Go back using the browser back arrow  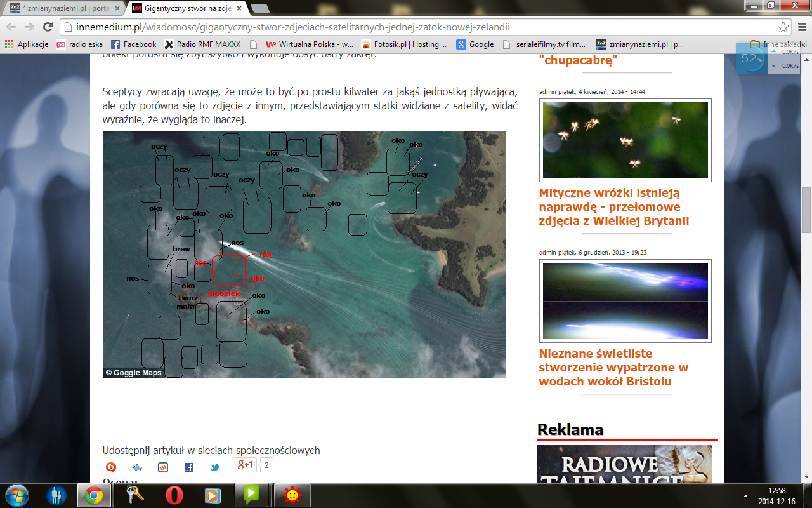pyautogui.click(x=11, y=27)
